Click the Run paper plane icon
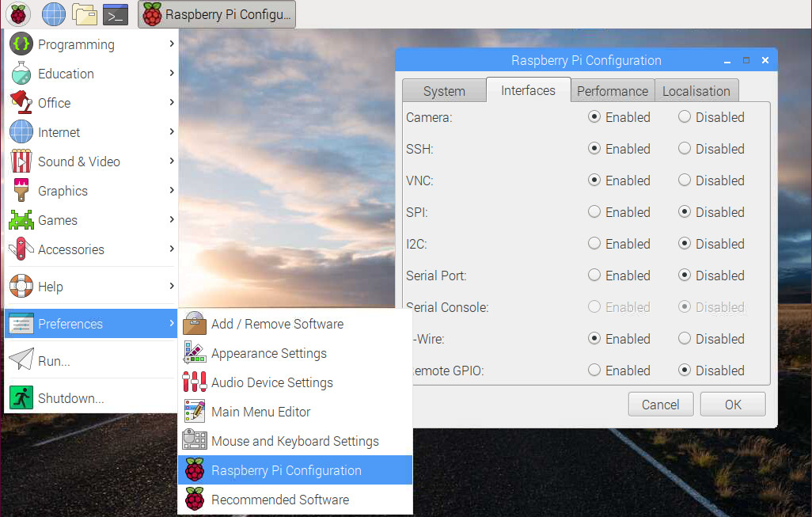This screenshot has width=812, height=517. (21, 359)
